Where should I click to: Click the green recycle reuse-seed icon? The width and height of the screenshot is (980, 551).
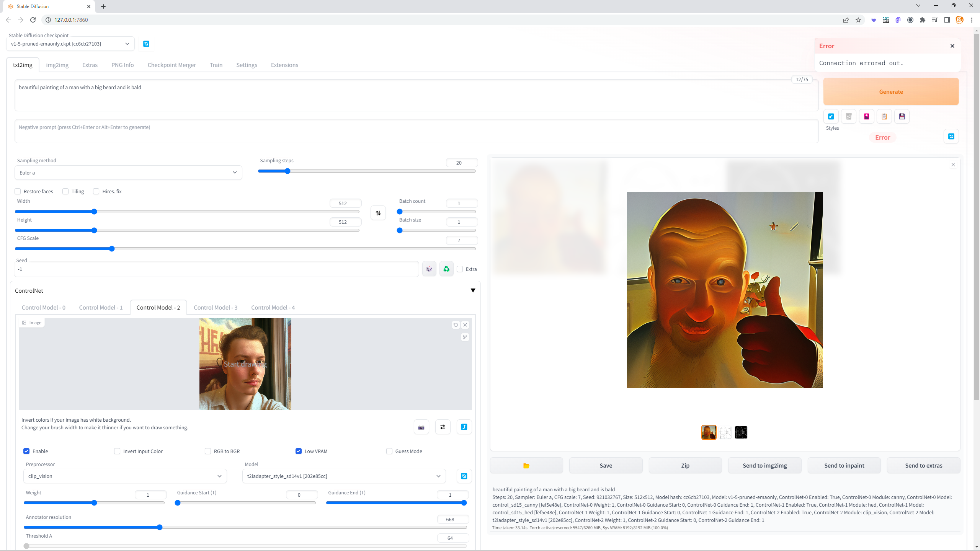coord(446,269)
